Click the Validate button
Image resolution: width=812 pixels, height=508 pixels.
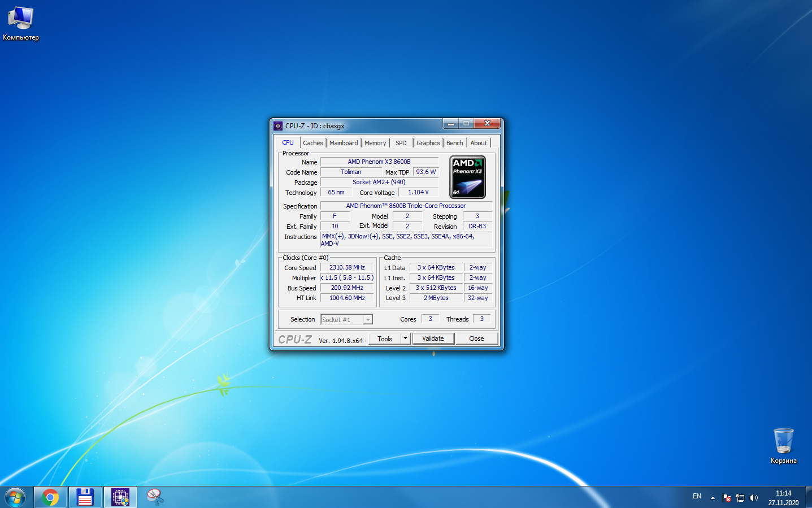433,338
